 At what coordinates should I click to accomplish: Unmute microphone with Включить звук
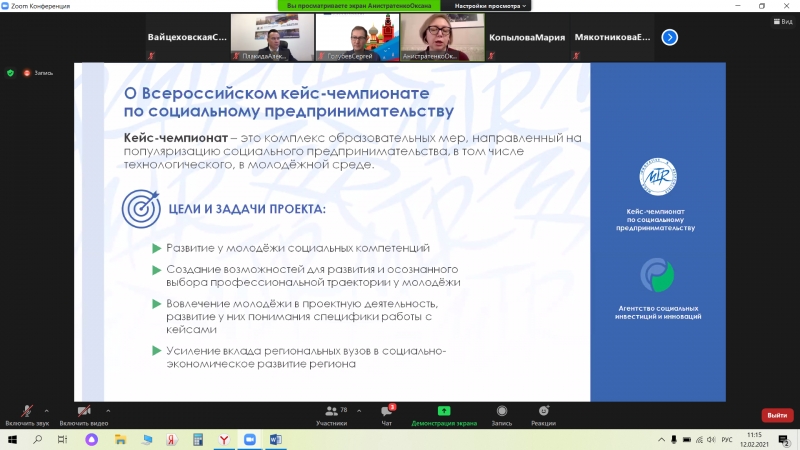point(24,412)
